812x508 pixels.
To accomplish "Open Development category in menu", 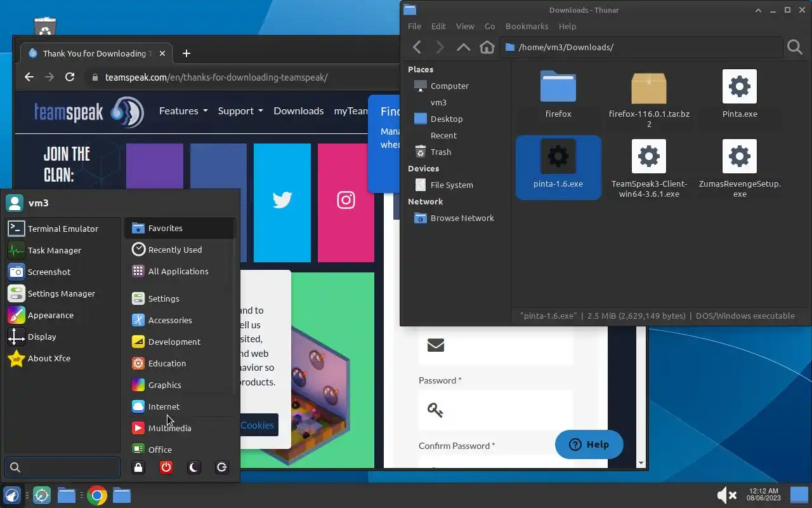I will point(180,342).
